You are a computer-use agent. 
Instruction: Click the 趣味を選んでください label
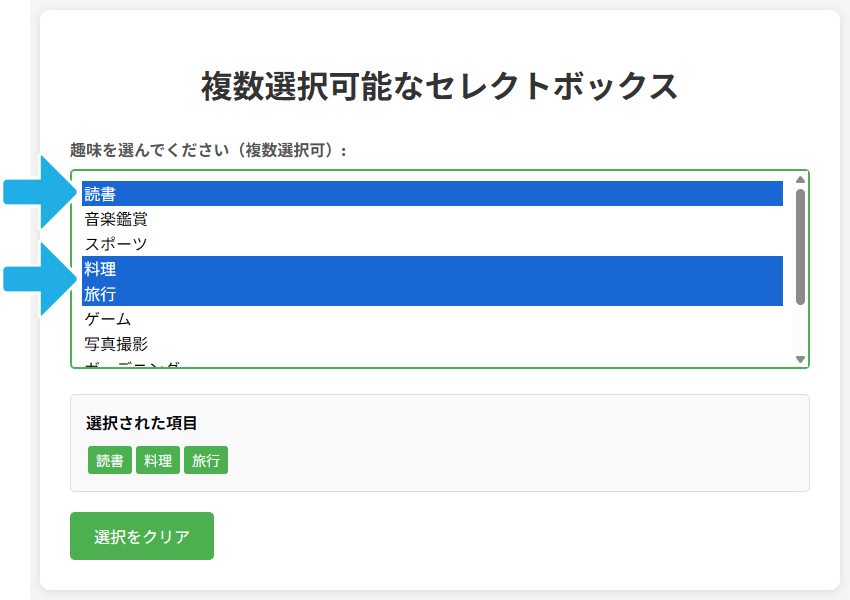coord(209,150)
